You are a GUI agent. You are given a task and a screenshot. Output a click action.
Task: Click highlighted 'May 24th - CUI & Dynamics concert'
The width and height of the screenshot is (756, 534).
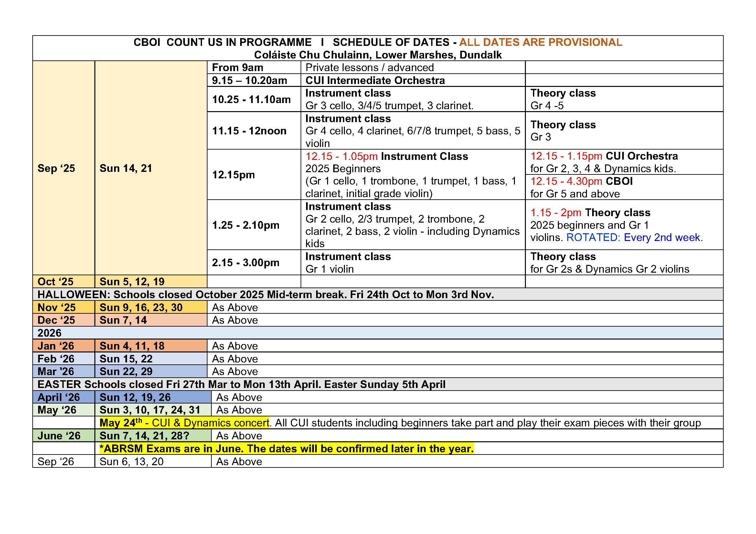pyautogui.click(x=184, y=423)
